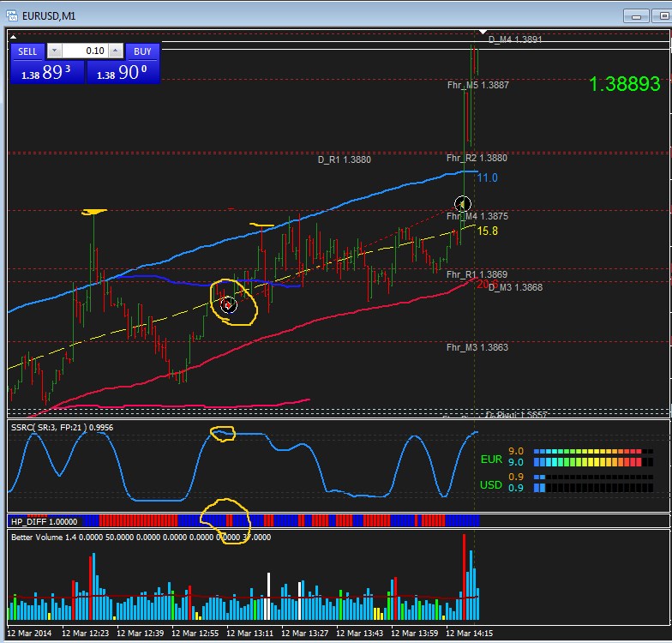Click the EURUSD,M1 window title
Screen dimensions: 672x643
49,16
